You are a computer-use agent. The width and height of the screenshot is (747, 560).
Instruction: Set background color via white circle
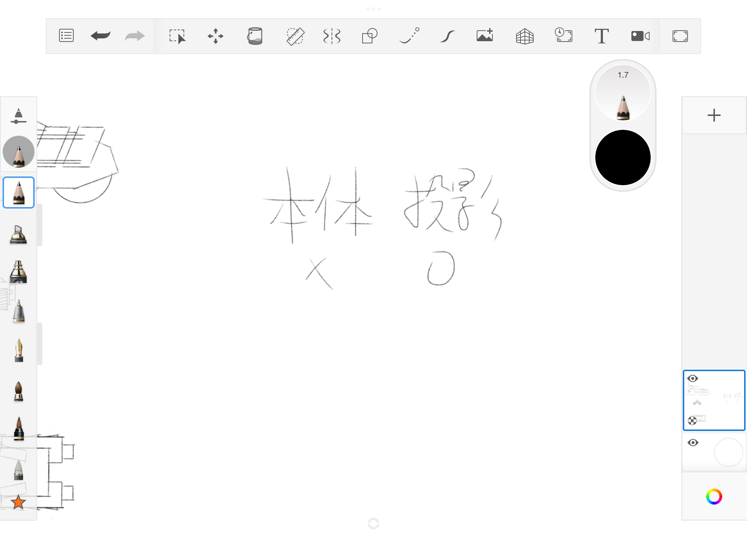click(728, 452)
